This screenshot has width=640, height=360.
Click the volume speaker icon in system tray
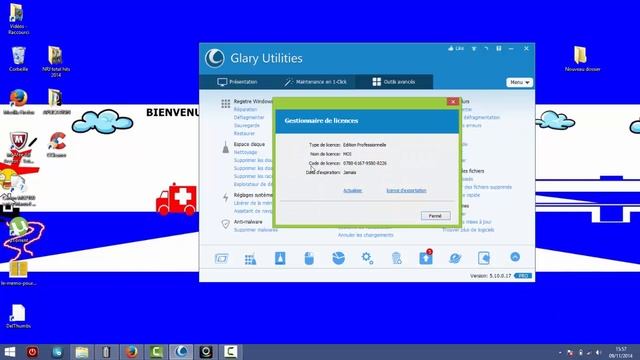pos(598,352)
